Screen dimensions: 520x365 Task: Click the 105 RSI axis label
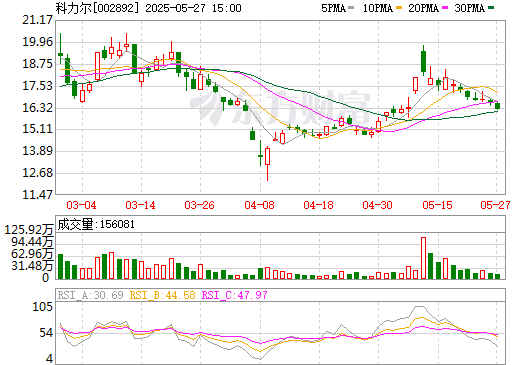43,307
